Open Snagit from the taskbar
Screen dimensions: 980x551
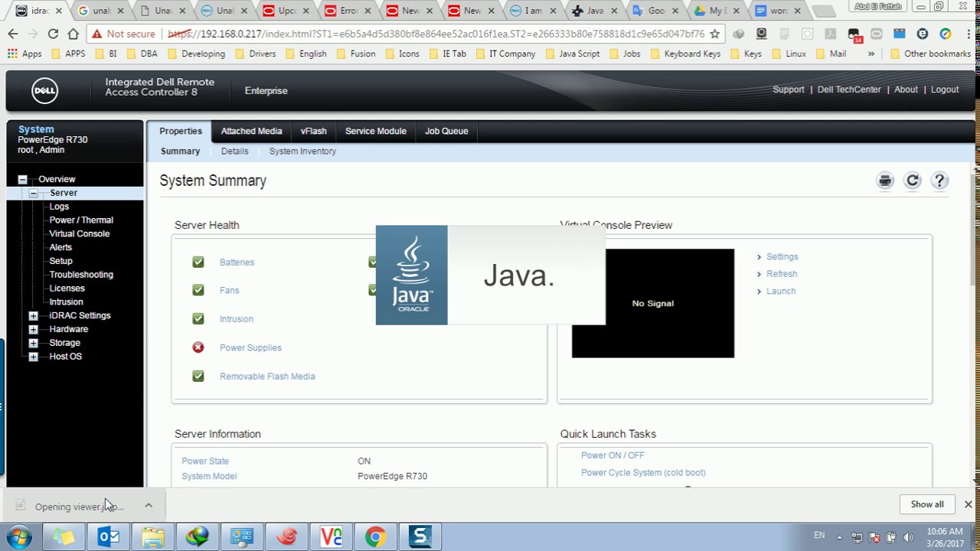pyautogui.click(x=420, y=537)
